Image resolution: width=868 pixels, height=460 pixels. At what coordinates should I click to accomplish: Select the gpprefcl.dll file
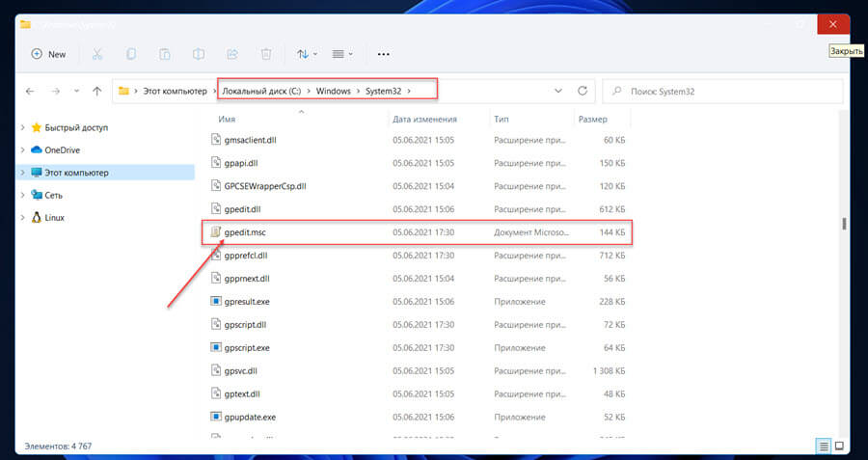coord(246,256)
